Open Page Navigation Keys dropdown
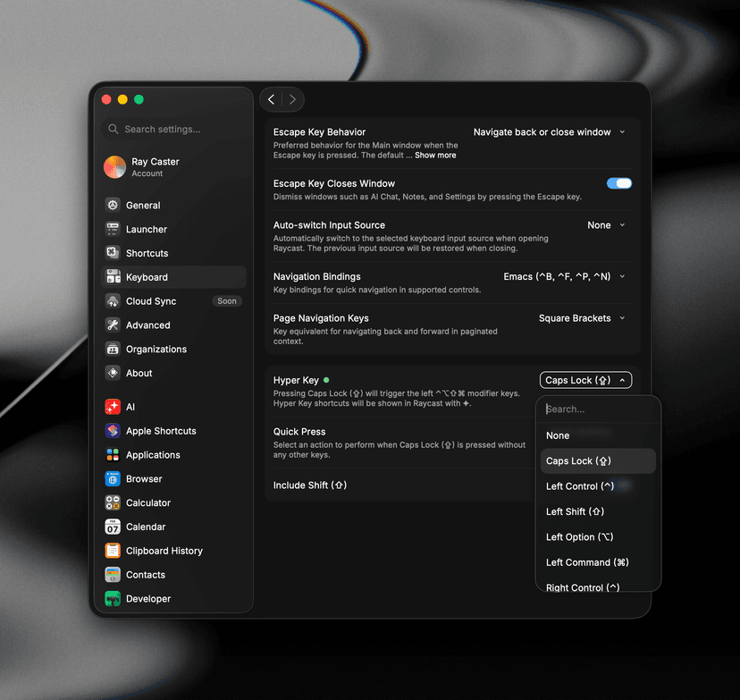 coord(583,318)
